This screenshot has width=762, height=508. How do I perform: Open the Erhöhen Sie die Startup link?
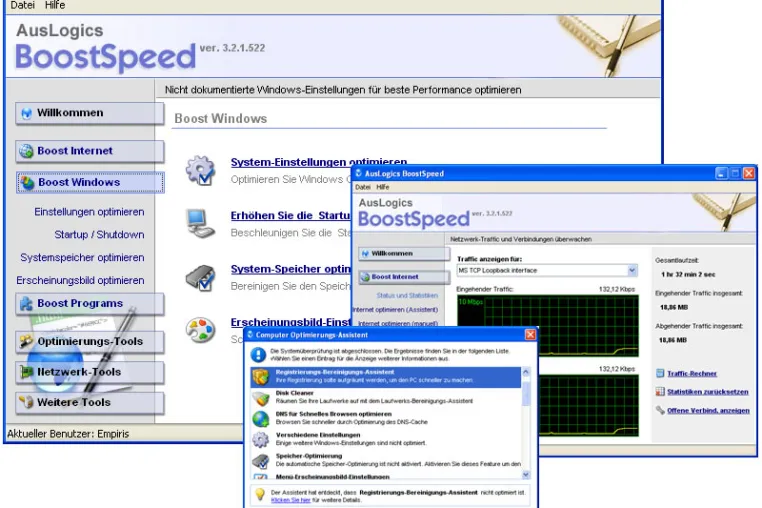point(291,215)
